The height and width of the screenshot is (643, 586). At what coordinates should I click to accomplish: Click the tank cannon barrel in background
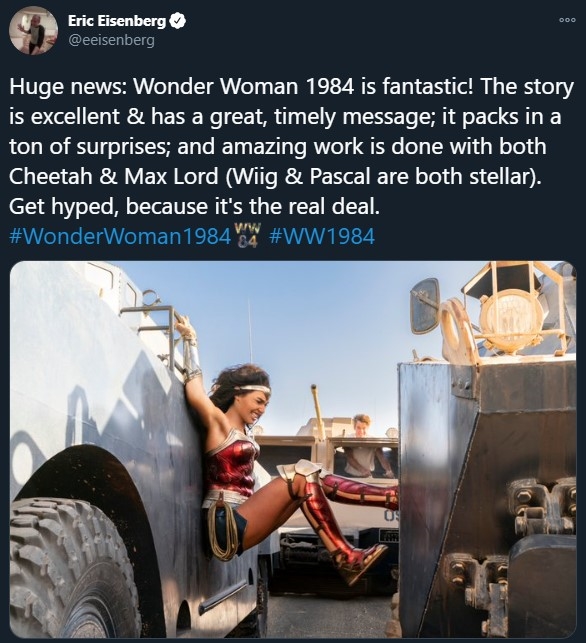317,408
